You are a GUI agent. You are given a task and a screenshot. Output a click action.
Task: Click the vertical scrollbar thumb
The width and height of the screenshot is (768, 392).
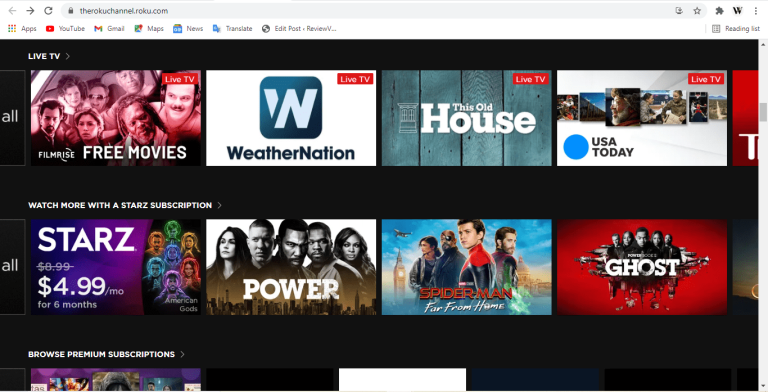pyautogui.click(x=763, y=112)
